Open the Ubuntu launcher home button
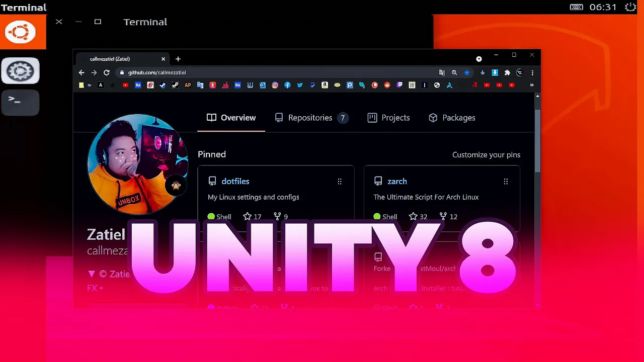 (x=20, y=32)
